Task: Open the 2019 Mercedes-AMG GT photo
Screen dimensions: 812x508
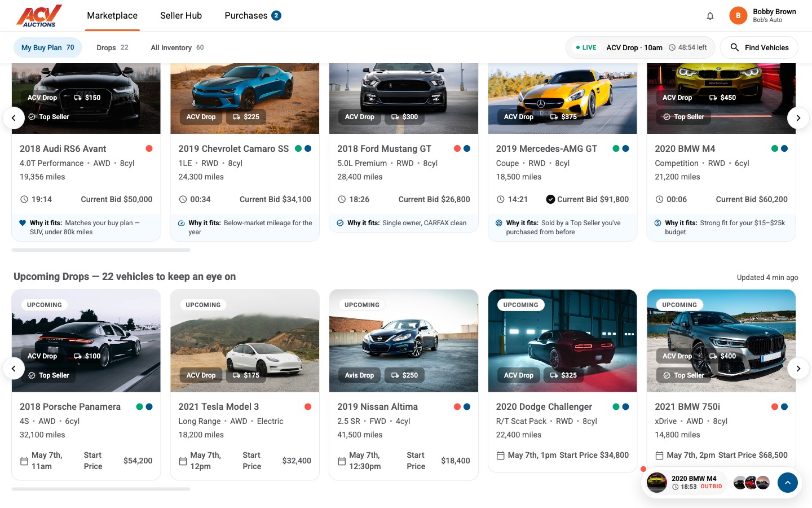Action: coord(562,98)
